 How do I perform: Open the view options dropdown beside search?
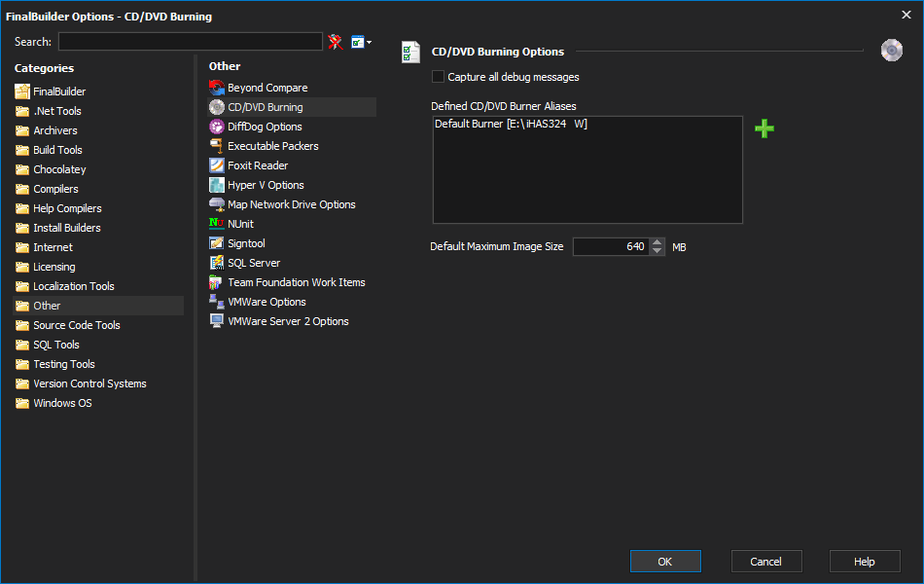tap(361, 42)
